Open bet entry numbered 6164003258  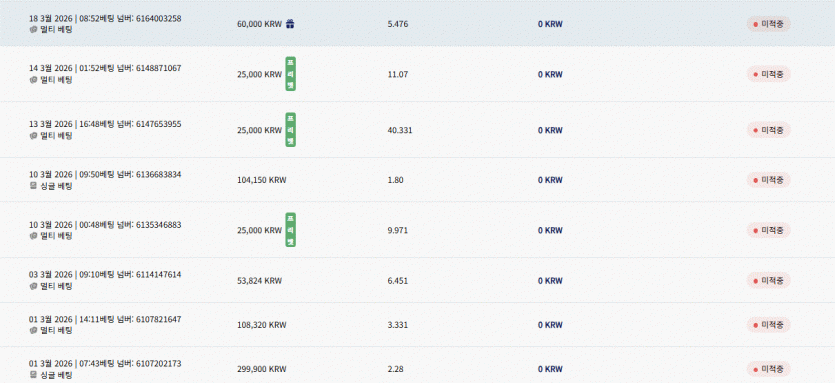[x=418, y=23]
